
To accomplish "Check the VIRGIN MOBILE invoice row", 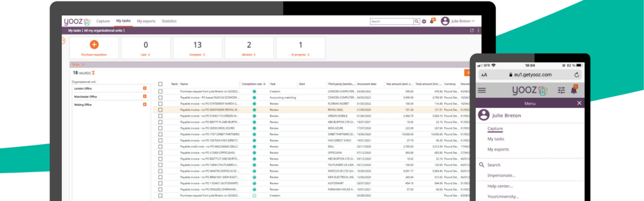I will (x=161, y=116).
